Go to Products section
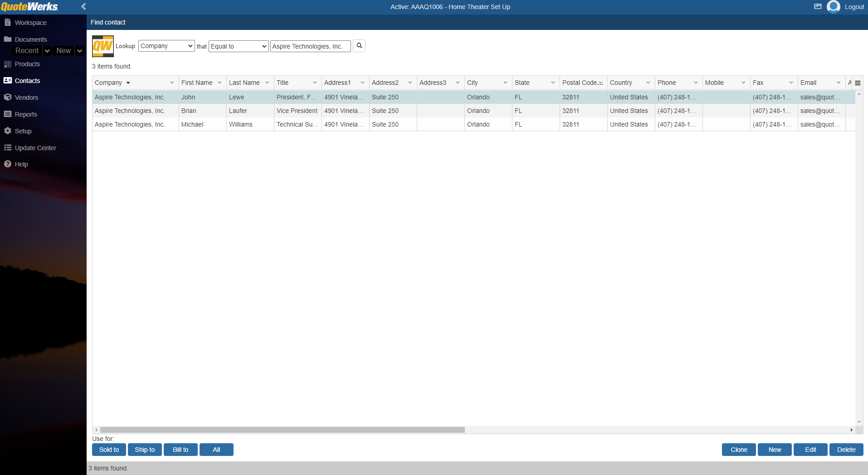Screen dimensions: 868x475 27,64
